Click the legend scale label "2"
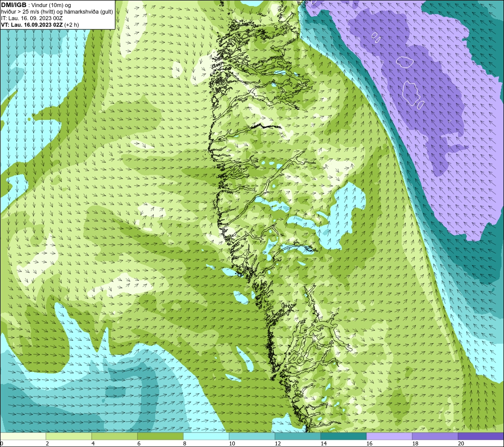Viewport: 504px width, 447px height. click(x=47, y=443)
